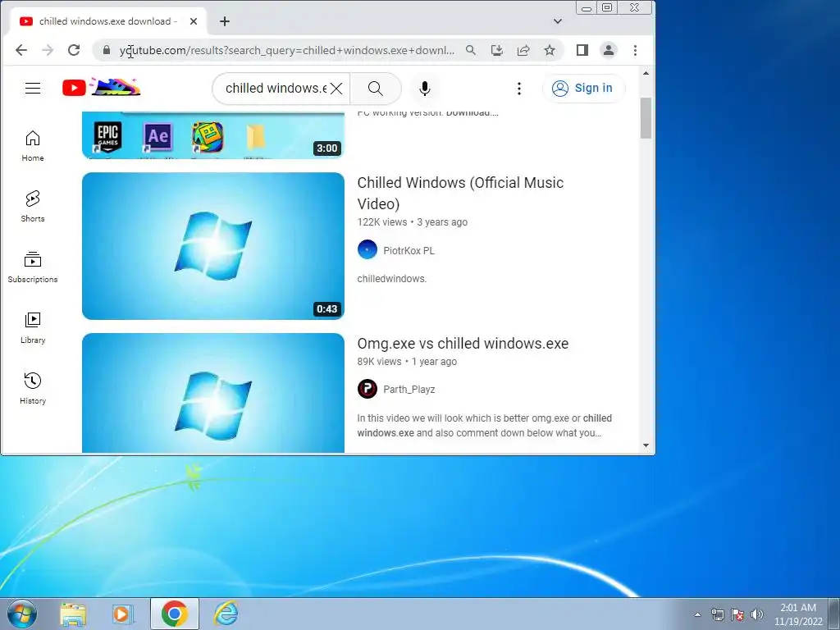Open Omg.exe vs chilled windows.exe title
The width and height of the screenshot is (840, 630).
tap(463, 344)
